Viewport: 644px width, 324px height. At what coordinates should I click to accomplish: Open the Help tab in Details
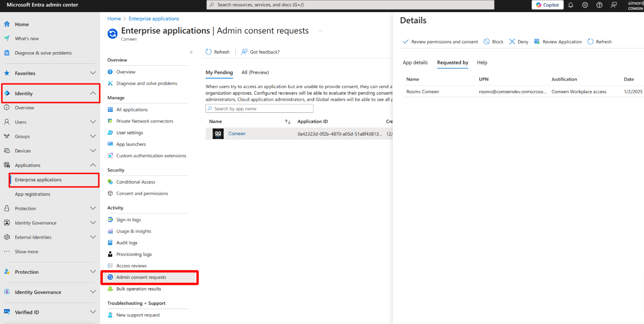click(482, 62)
